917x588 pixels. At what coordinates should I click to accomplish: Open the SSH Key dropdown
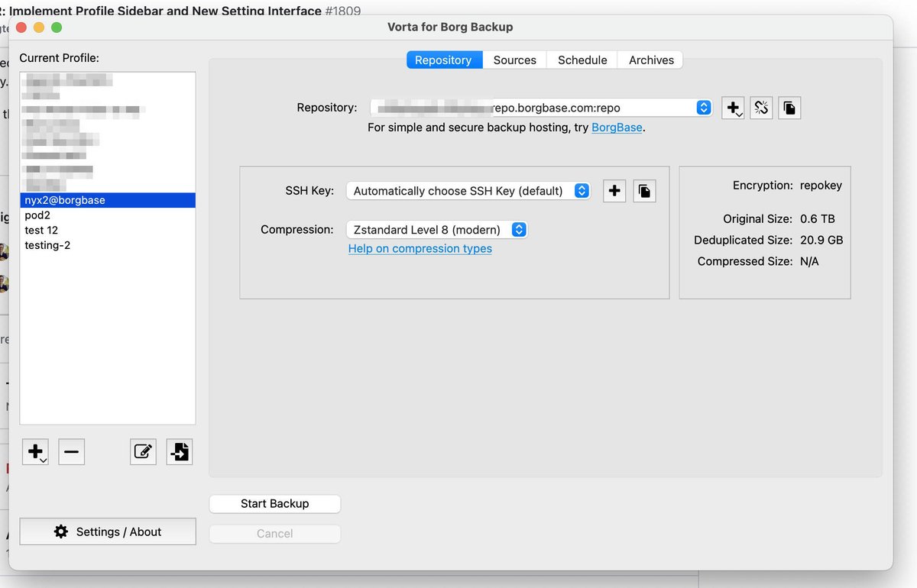[468, 191]
